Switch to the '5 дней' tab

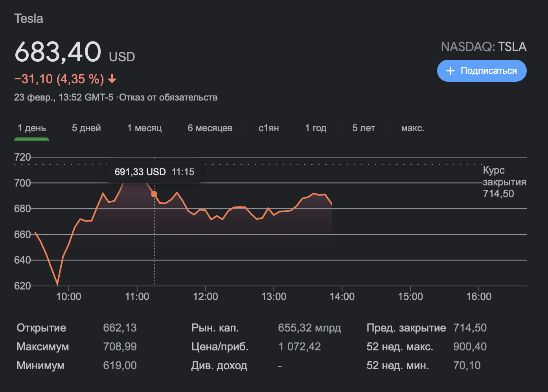click(86, 128)
